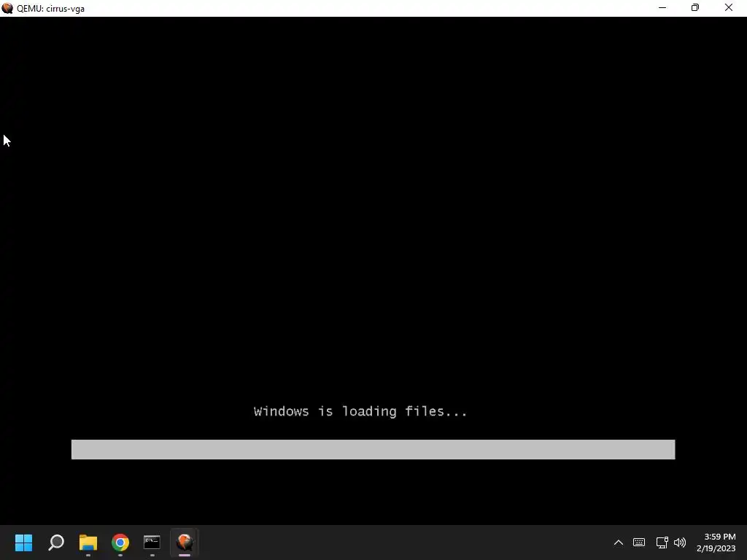Minimize the QEMU cirrus-vga window
This screenshot has height=560, width=747.
(x=662, y=7)
